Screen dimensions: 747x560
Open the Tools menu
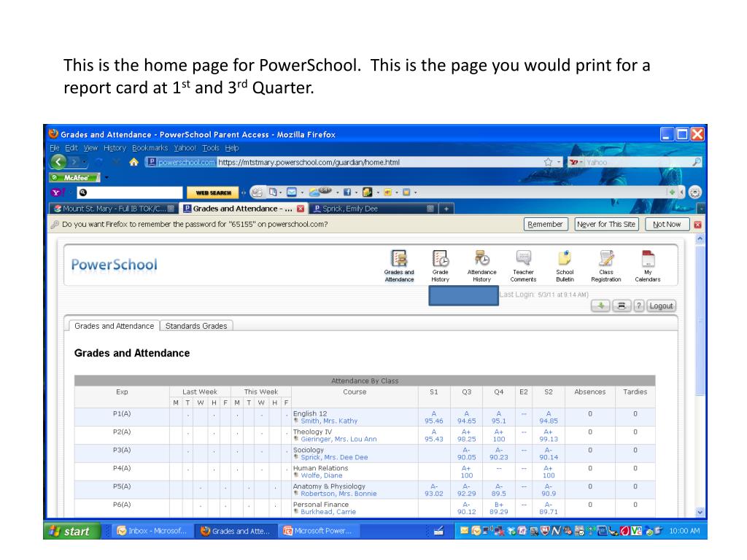coord(211,148)
